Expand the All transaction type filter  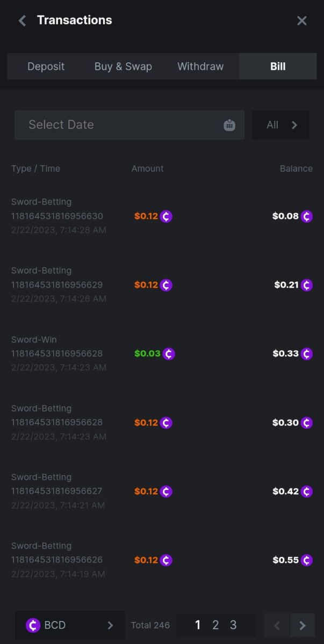[x=280, y=125]
